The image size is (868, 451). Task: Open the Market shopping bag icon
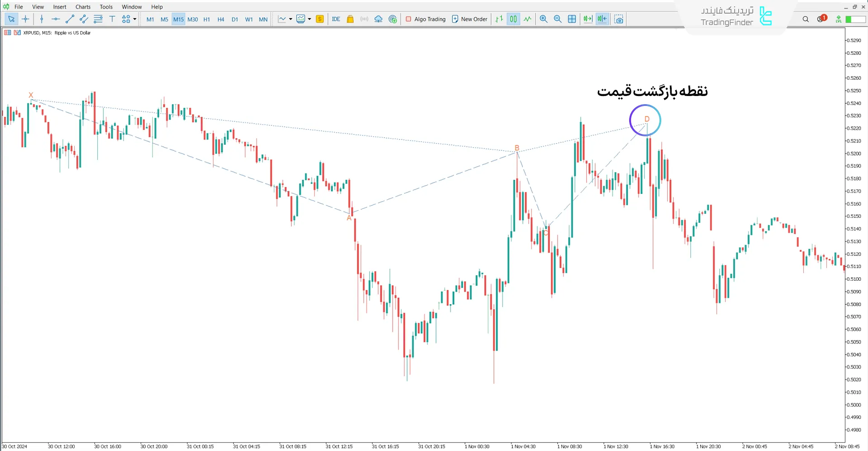pyautogui.click(x=350, y=19)
